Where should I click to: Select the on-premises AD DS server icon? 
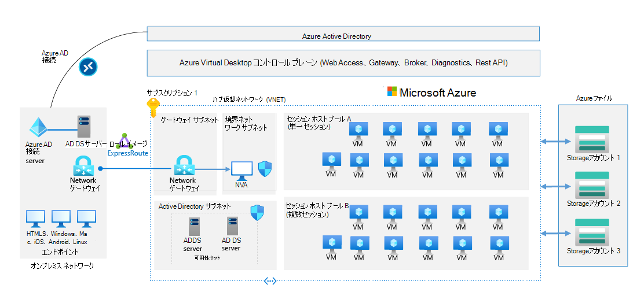(x=84, y=126)
